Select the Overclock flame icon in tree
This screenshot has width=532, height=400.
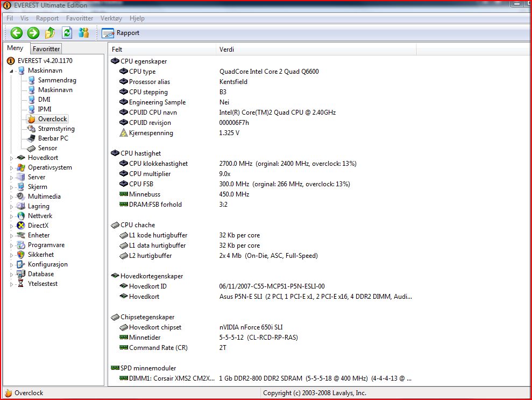[32, 119]
